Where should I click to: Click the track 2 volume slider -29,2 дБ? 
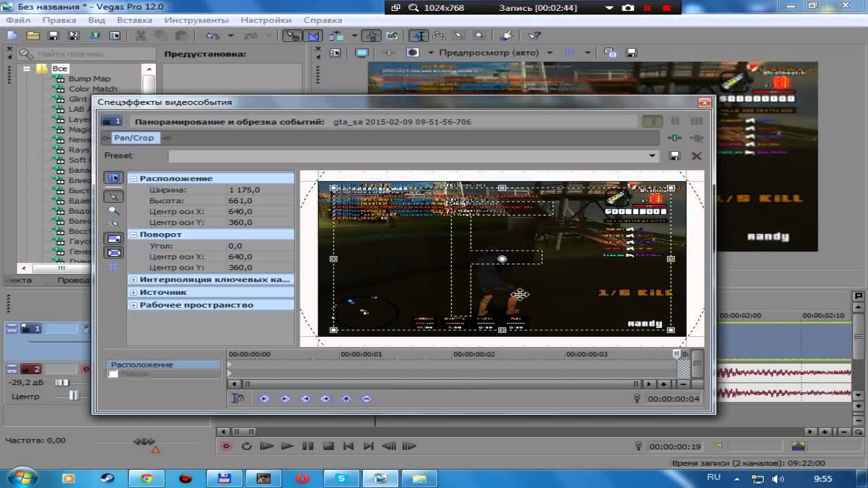point(62,383)
